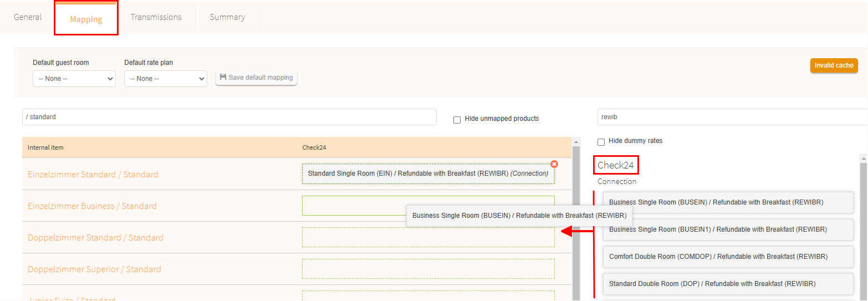This screenshot has height=301, width=868.
Task: Open Default guest room dropdown
Action: click(x=74, y=79)
